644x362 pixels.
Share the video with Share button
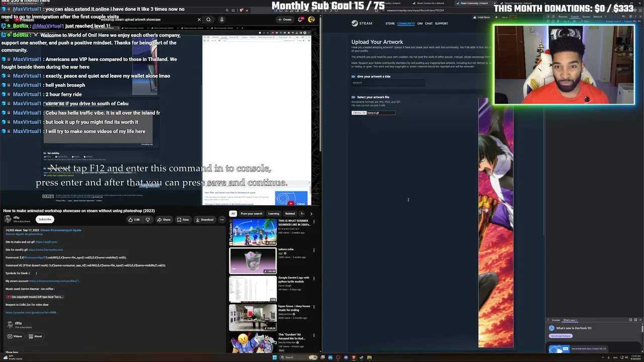164,220
